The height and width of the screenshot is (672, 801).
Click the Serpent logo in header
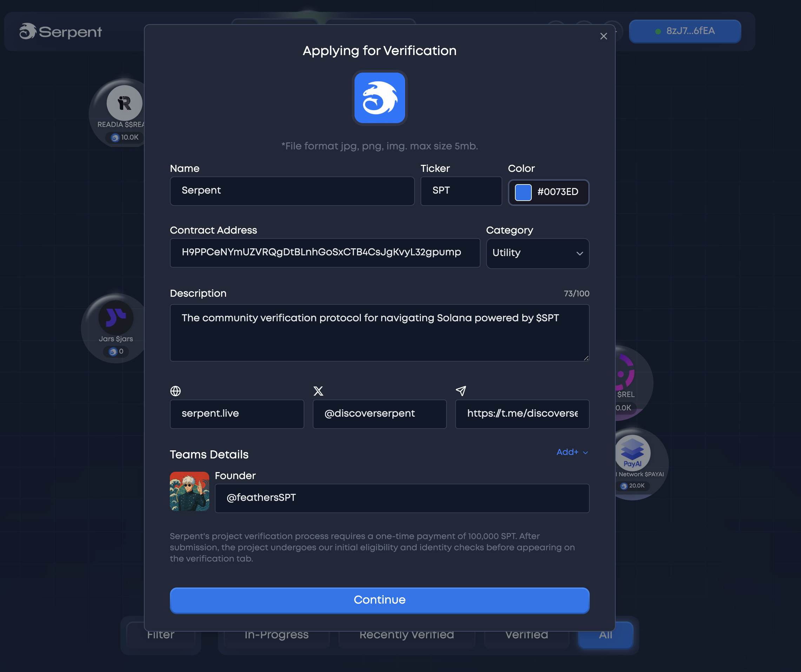click(61, 32)
